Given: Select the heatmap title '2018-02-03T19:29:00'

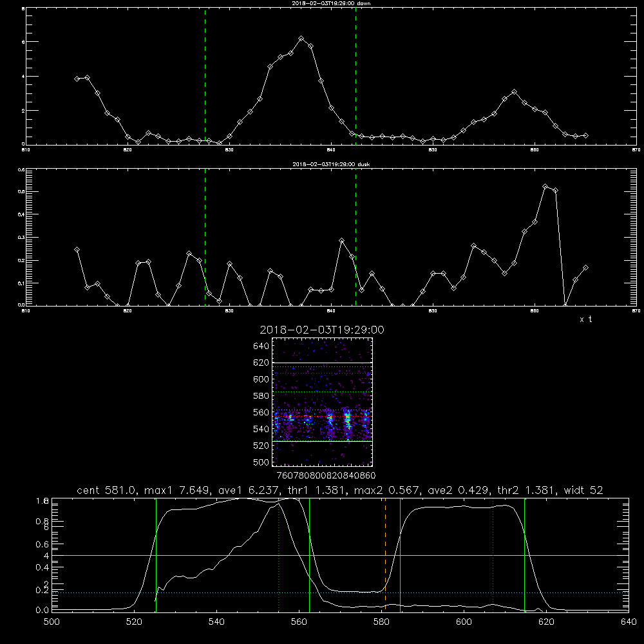Looking at the screenshot, I should pos(322,330).
